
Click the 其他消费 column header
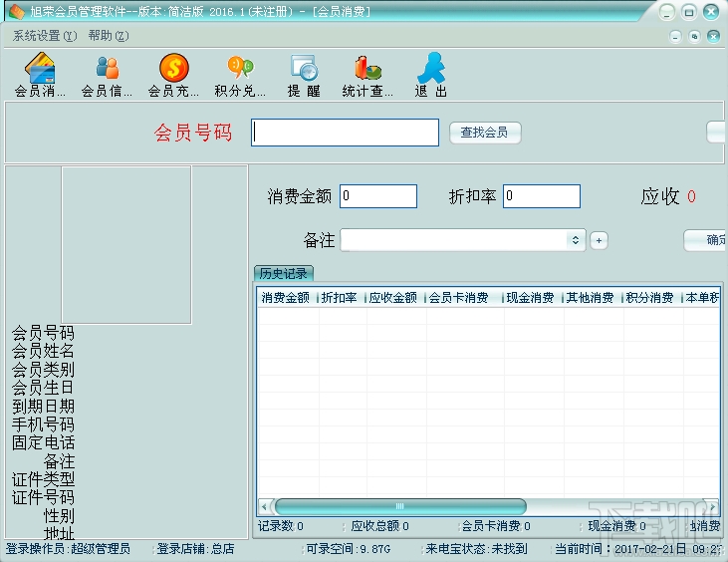[x=591, y=298]
